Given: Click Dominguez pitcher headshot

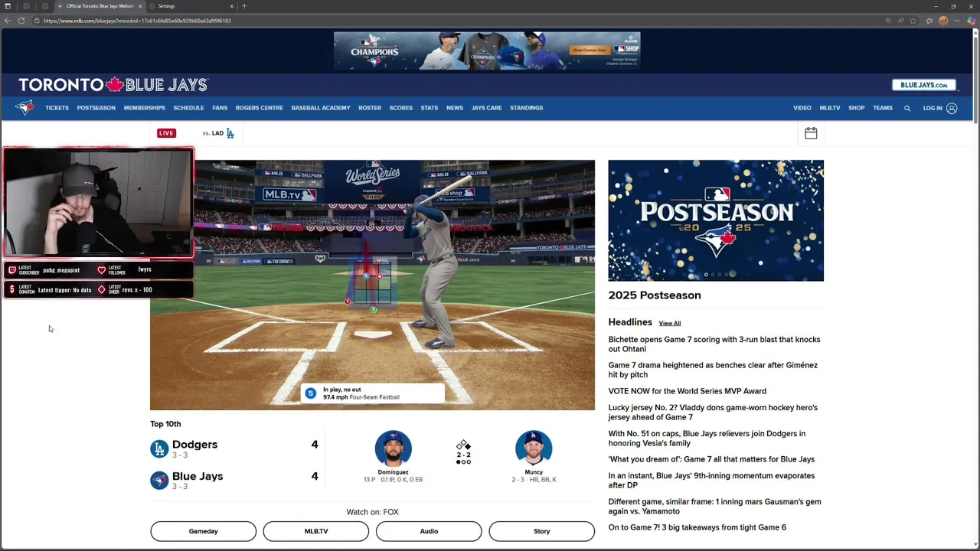Looking at the screenshot, I should pos(393,448).
